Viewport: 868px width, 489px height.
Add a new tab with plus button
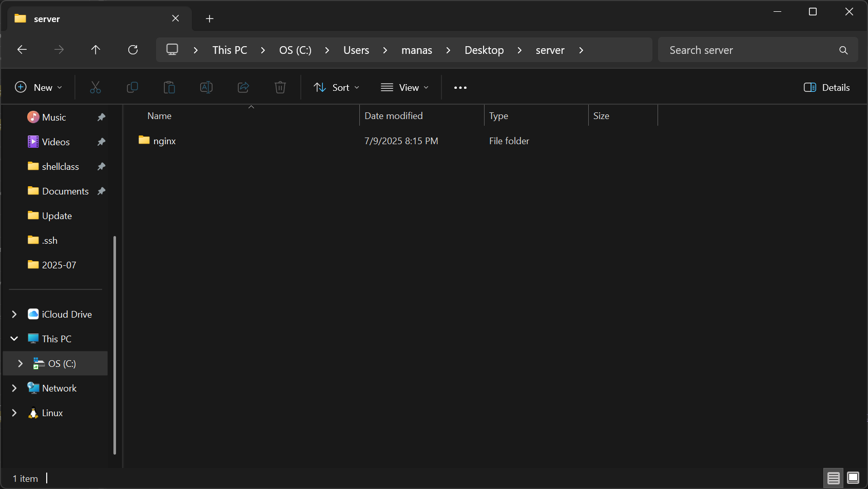click(209, 19)
